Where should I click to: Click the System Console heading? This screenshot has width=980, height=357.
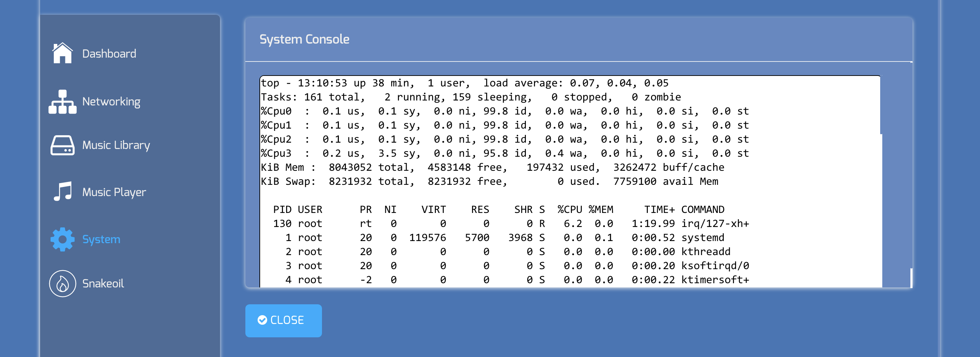point(304,39)
